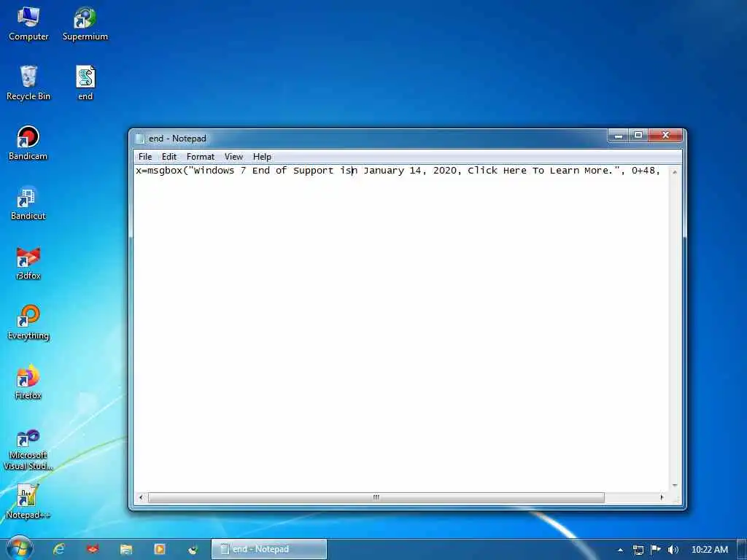
Task: Click blank area of Notepad text editor
Action: (401, 333)
